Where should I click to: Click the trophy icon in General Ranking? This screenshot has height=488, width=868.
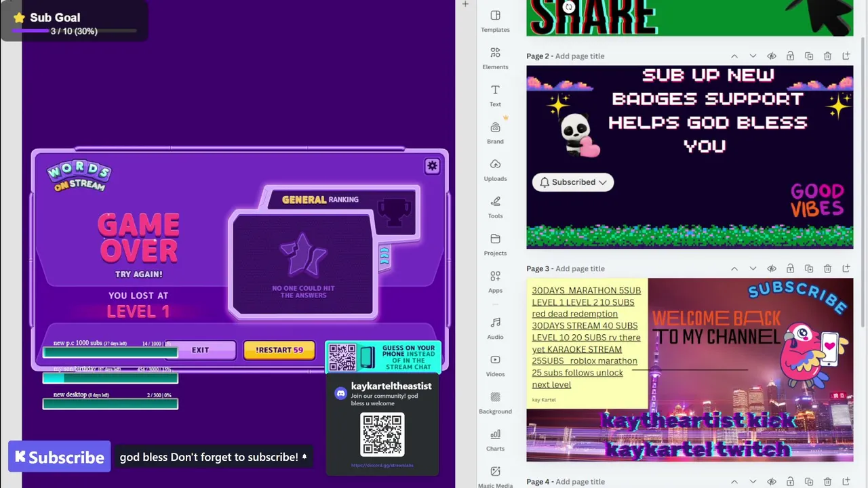click(x=393, y=211)
